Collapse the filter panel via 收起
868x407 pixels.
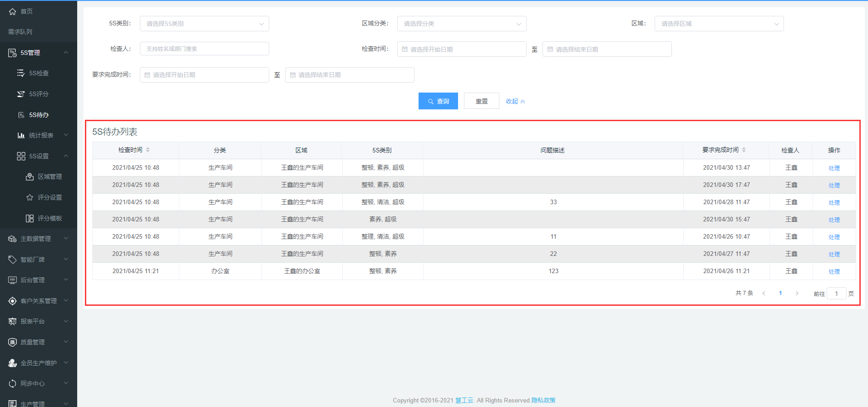point(515,101)
